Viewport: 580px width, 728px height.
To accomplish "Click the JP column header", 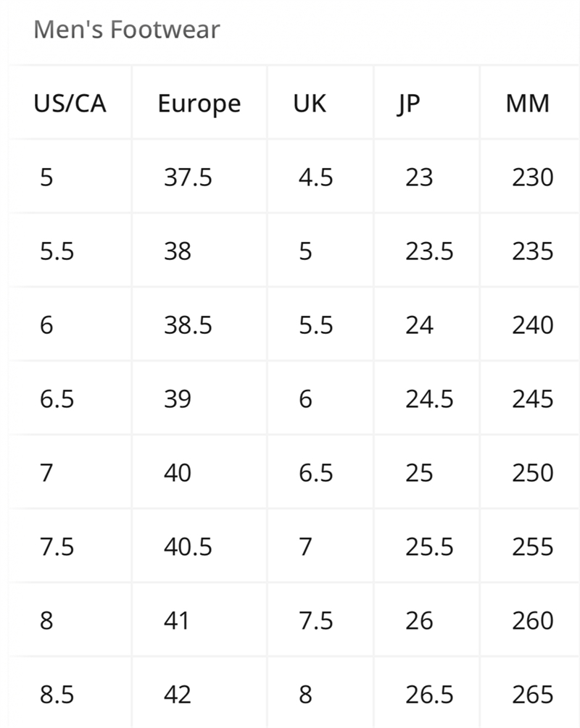I will [408, 104].
